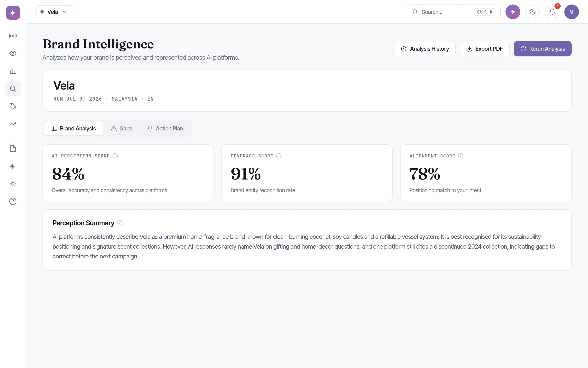Switch to the Action Plan tab
This screenshot has height=368, width=588.
[x=165, y=129]
